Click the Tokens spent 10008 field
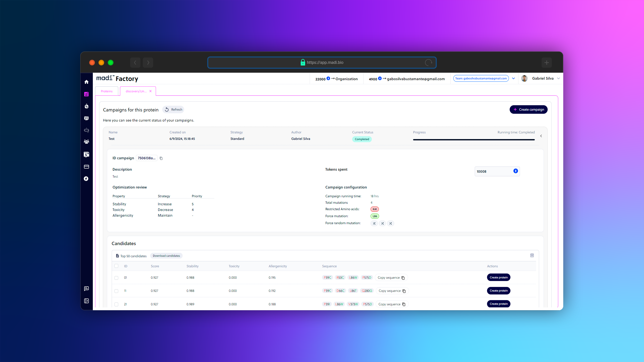Image resolution: width=644 pixels, height=362 pixels. click(x=497, y=171)
